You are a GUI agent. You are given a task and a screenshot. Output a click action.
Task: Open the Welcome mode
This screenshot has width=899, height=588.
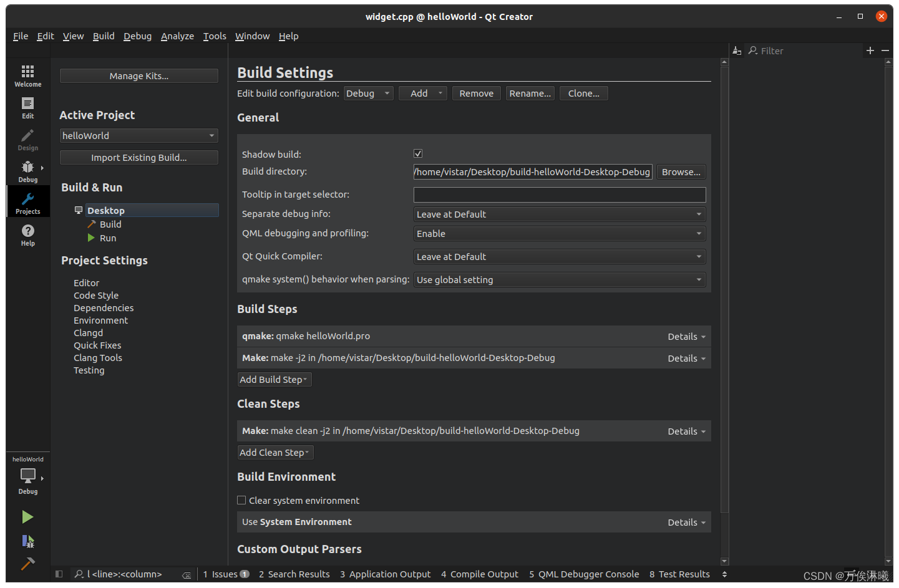tap(28, 75)
